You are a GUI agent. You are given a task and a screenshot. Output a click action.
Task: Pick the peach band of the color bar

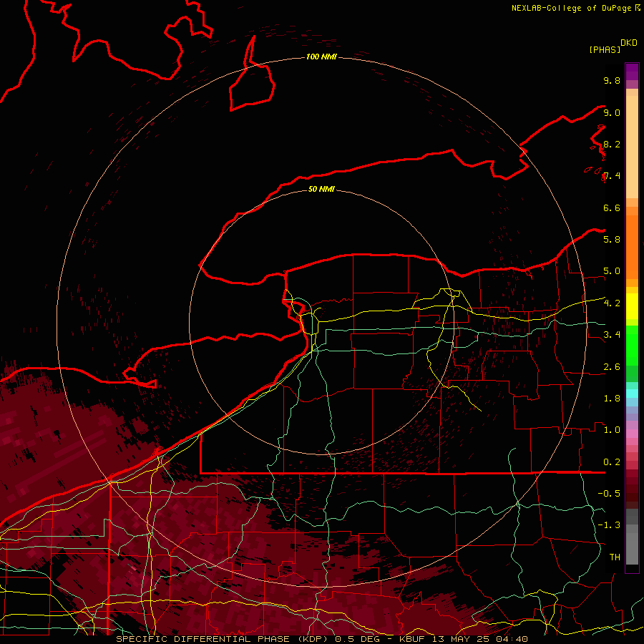632,147
